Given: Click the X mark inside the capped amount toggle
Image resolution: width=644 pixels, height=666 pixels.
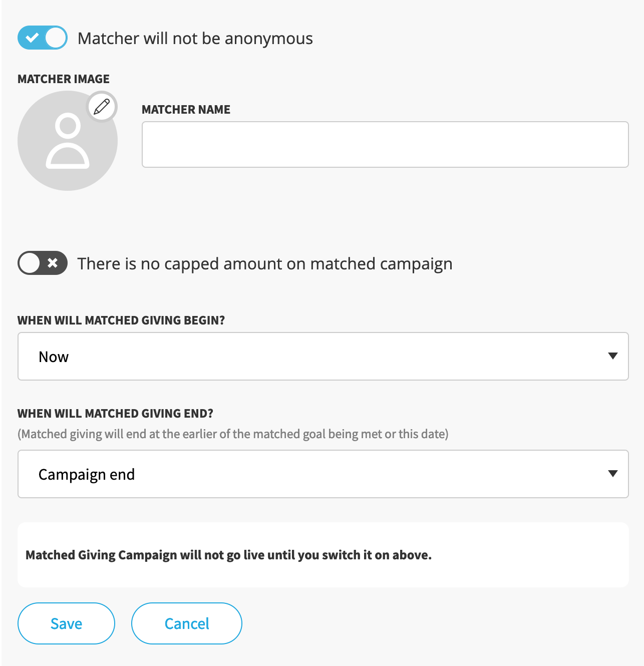Looking at the screenshot, I should (x=53, y=263).
